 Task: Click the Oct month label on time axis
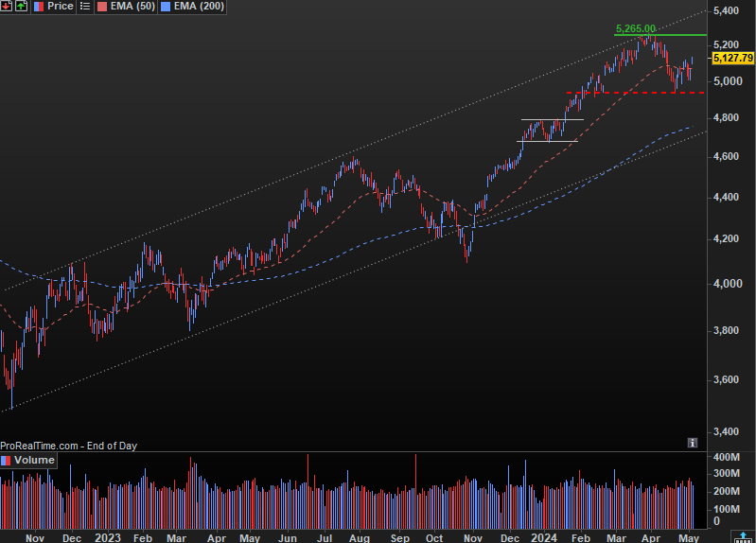tap(434, 538)
